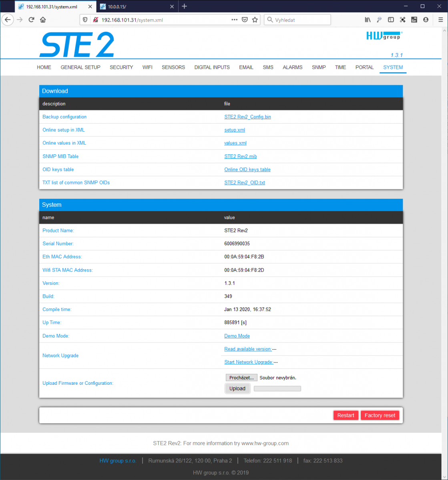Click the HW group s.r.o. footer link
448x480 pixels.
point(118,461)
